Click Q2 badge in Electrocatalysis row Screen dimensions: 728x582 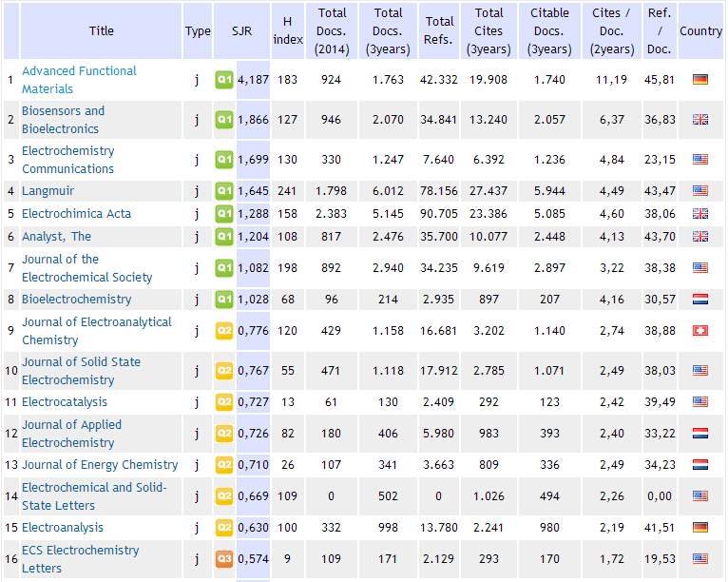[224, 401]
